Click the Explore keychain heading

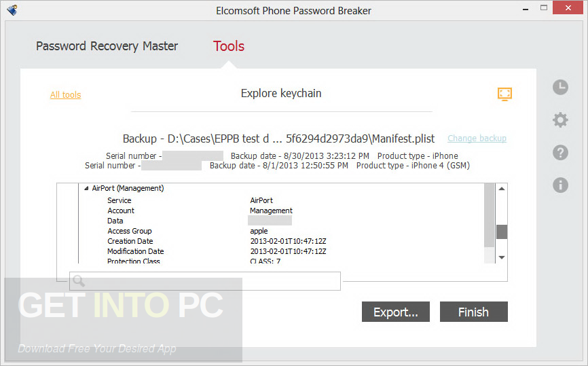(281, 94)
